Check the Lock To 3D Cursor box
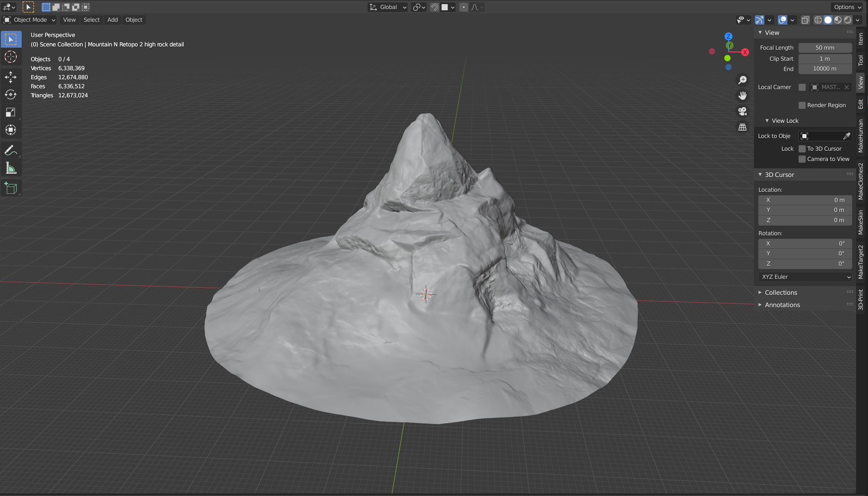 [802, 149]
